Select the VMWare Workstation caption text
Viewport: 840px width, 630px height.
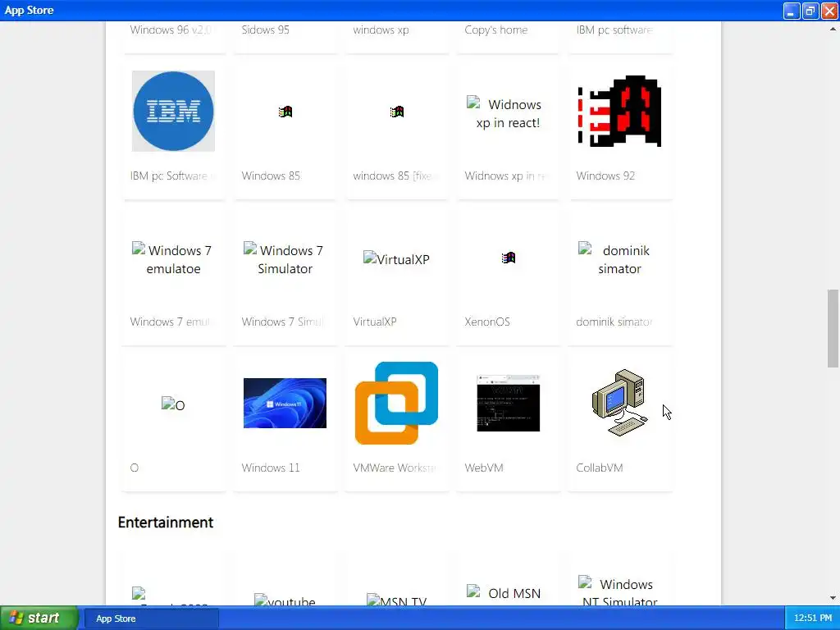pos(395,468)
